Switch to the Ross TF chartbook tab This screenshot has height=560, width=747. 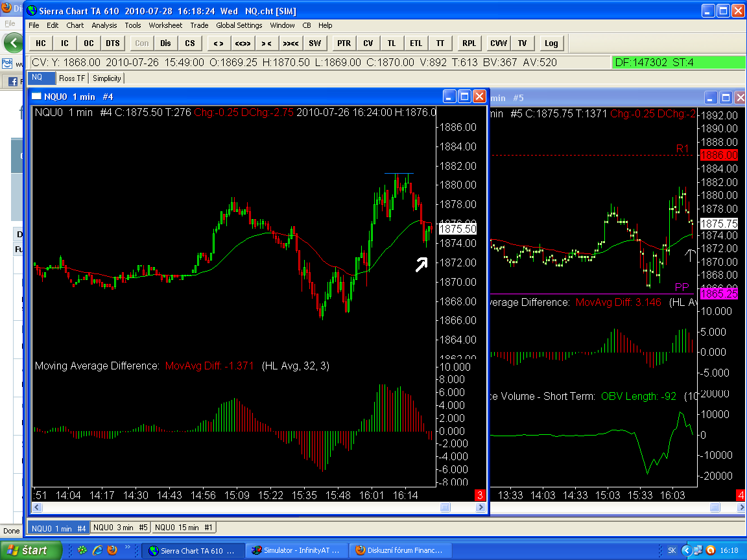tap(72, 78)
